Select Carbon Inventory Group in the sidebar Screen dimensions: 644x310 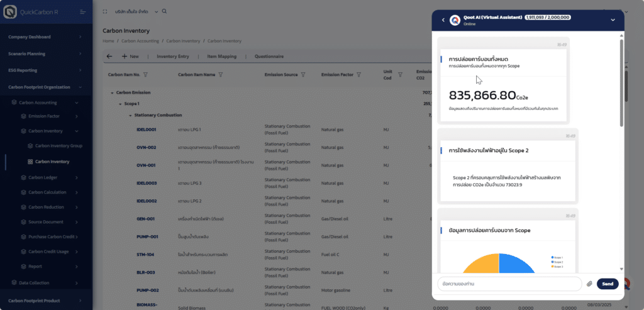[x=58, y=146]
